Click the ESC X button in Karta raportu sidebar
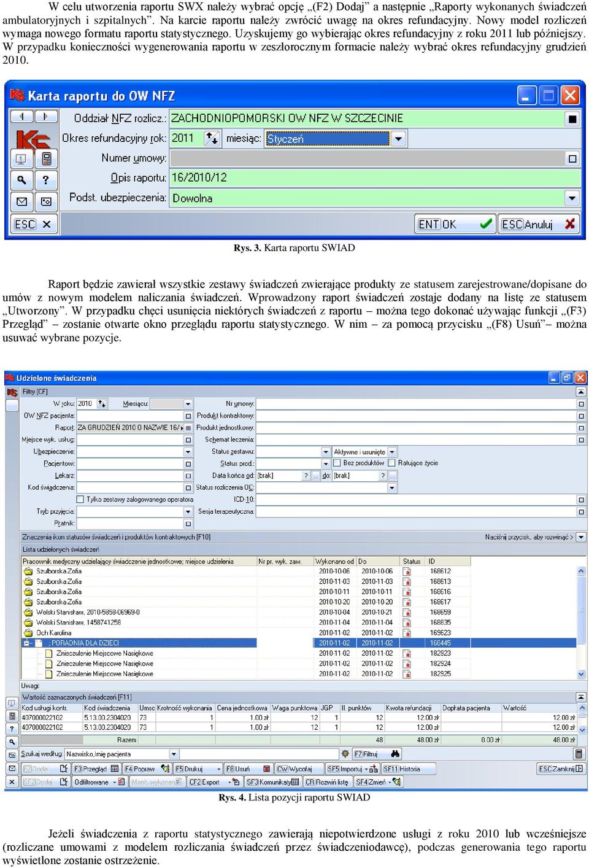 (34, 224)
